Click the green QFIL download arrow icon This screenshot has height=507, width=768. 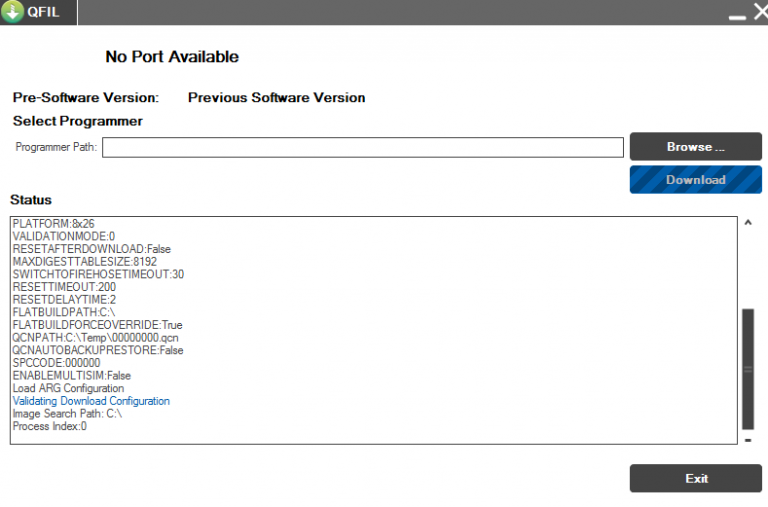pyautogui.click(x=13, y=13)
